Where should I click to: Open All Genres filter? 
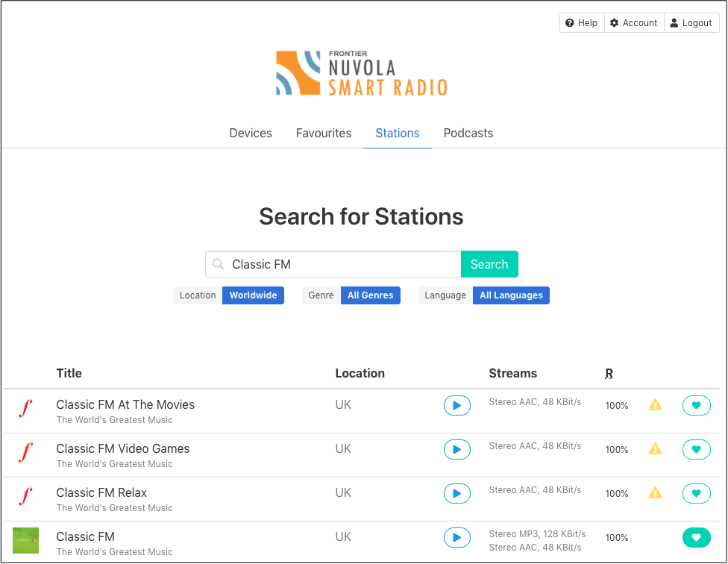click(371, 295)
